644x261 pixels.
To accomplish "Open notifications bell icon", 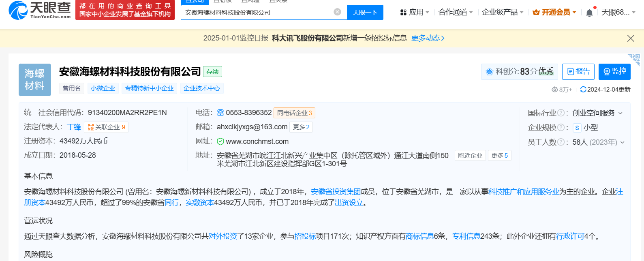I will click(589, 13).
